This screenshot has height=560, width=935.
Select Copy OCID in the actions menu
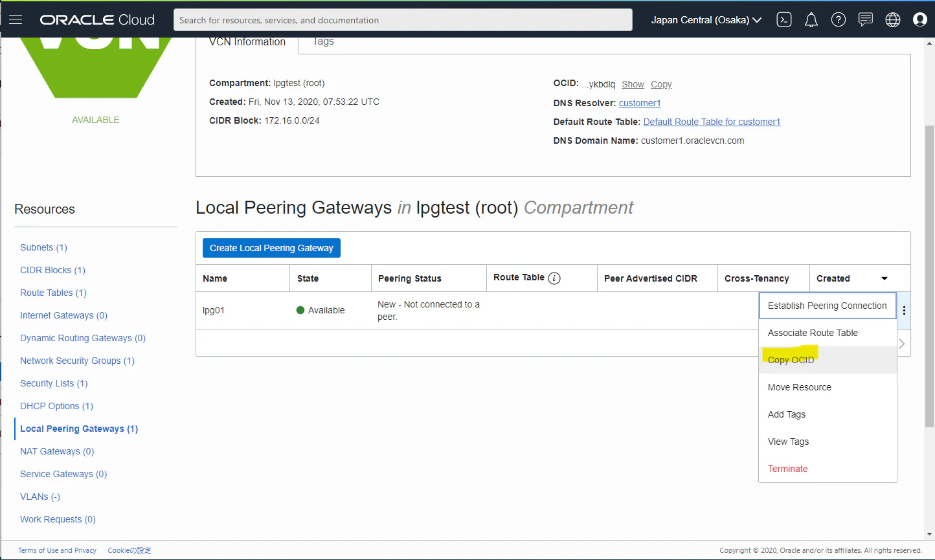point(828,360)
